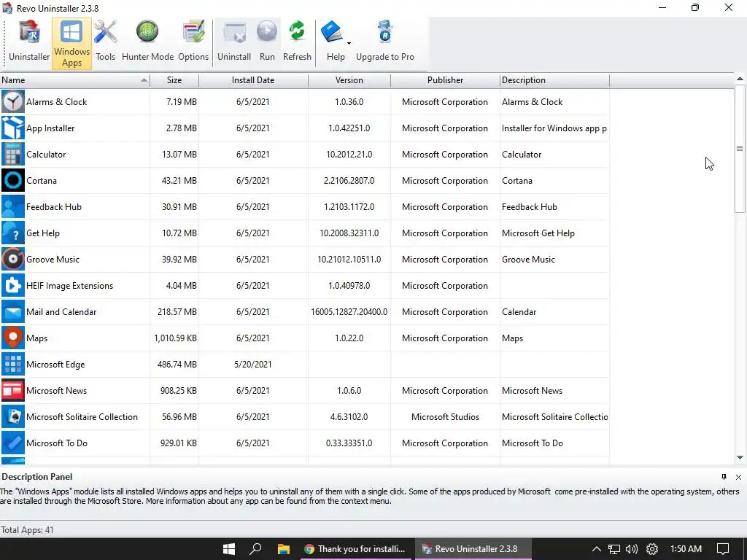Select the Calculator app icon
747x560 pixels.
point(13,155)
